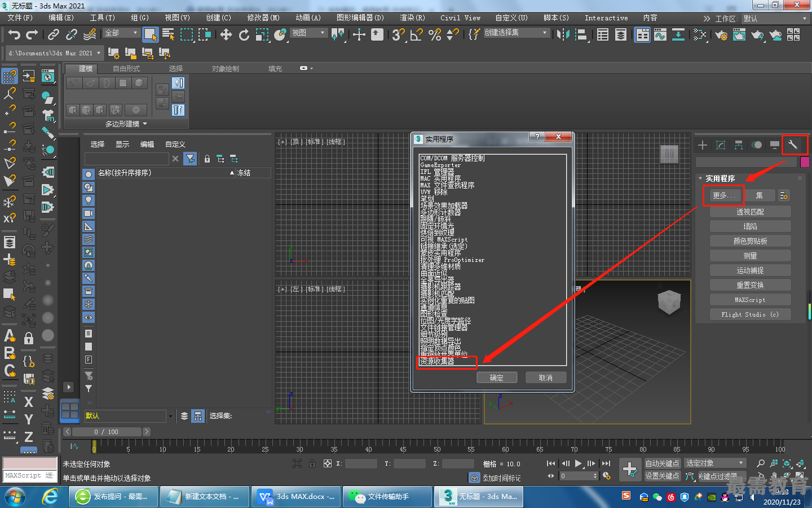This screenshot has height=508, width=812.
Task: Toggle display of geometry objects filter
Action: tap(89, 174)
